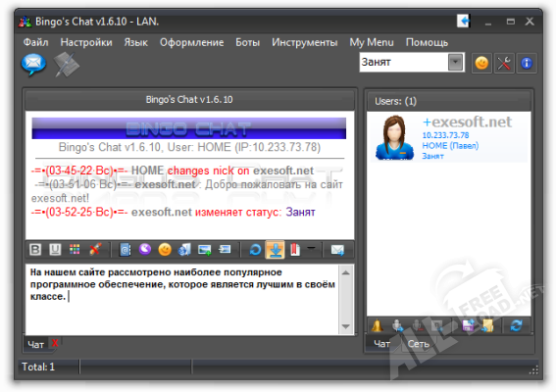Open the Файл menu
Viewport: 556px width, 392px height.
[x=36, y=42]
